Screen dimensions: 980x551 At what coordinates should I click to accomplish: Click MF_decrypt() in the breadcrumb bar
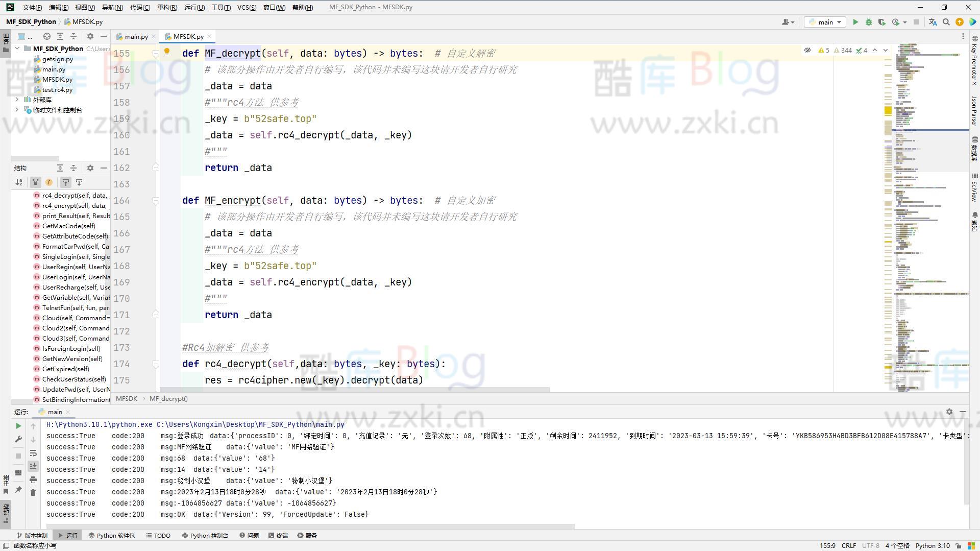[168, 398]
